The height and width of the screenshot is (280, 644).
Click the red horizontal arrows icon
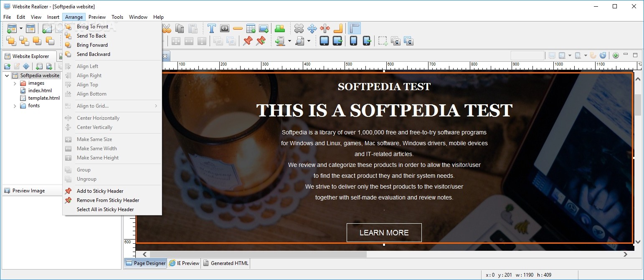tap(325, 28)
